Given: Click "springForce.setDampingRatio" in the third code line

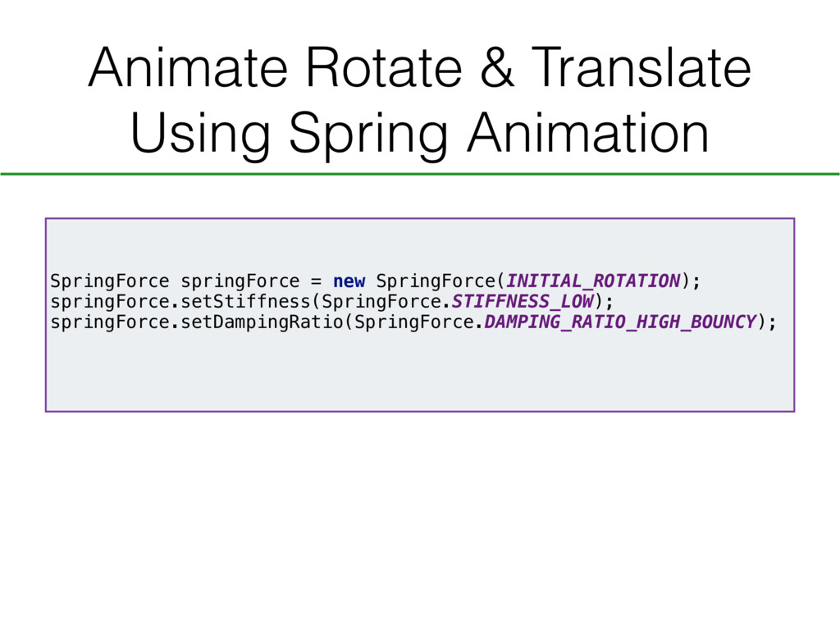Looking at the screenshot, I should pos(197,322).
